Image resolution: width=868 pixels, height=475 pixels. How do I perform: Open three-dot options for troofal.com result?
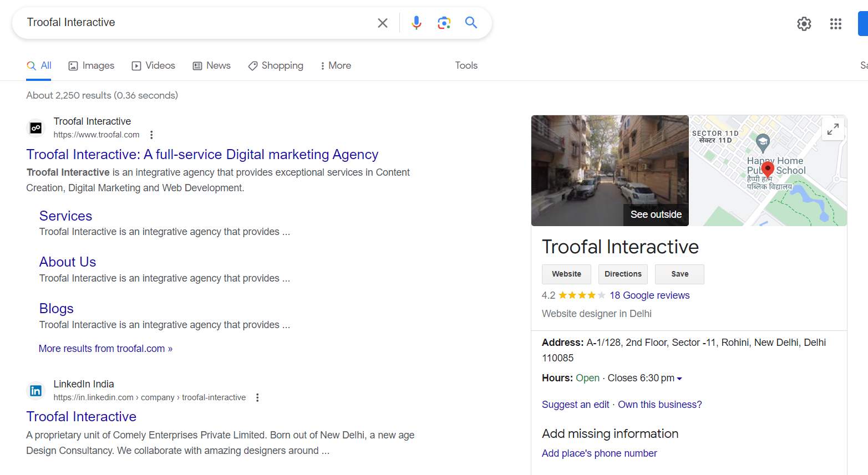[x=151, y=135]
